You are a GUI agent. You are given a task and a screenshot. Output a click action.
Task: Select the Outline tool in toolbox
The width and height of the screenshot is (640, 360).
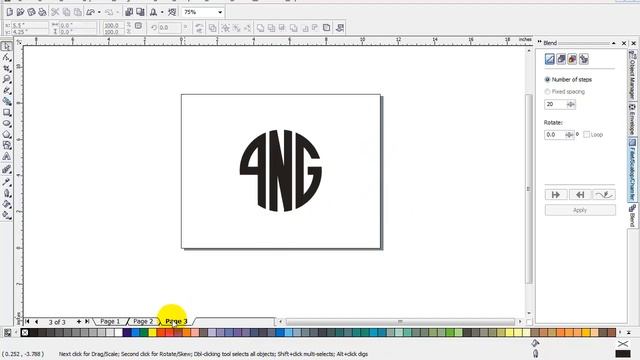click(7, 193)
